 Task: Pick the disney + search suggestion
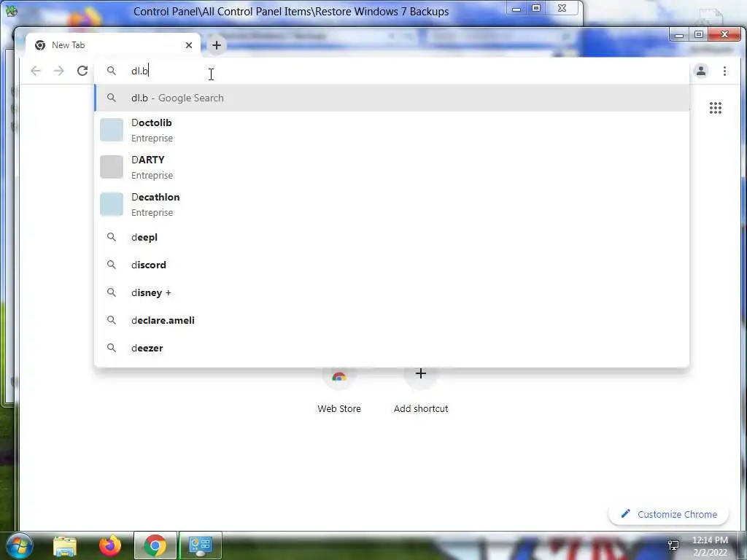[x=392, y=292]
